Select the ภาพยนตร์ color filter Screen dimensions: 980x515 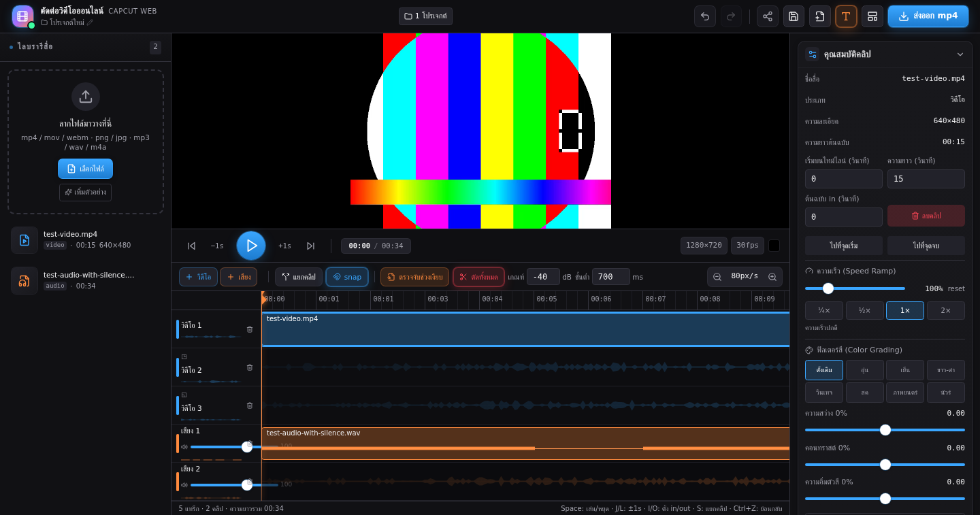[905, 393]
